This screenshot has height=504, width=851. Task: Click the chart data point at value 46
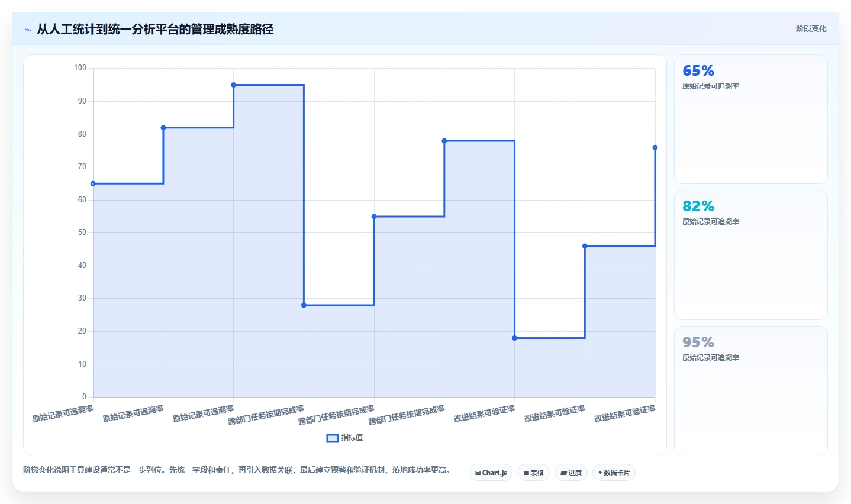pos(585,246)
